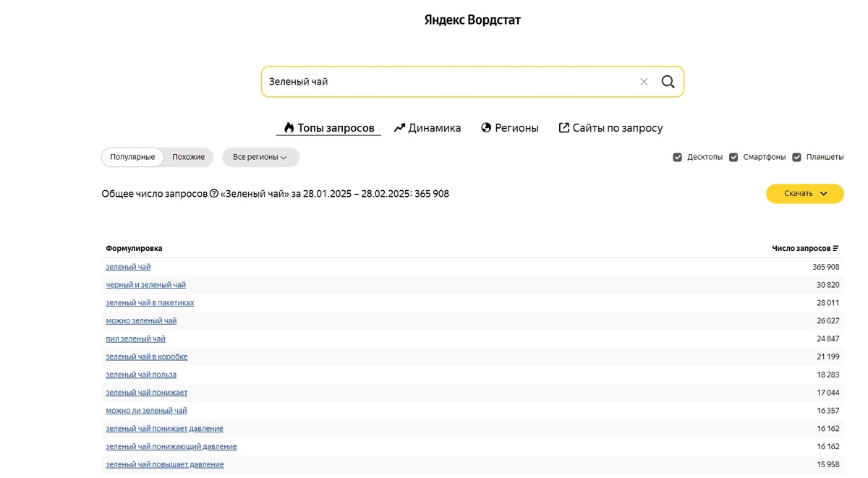The height and width of the screenshot is (478, 868).
Task: Uncheck the Смартфоны checkbox
Action: 733,157
